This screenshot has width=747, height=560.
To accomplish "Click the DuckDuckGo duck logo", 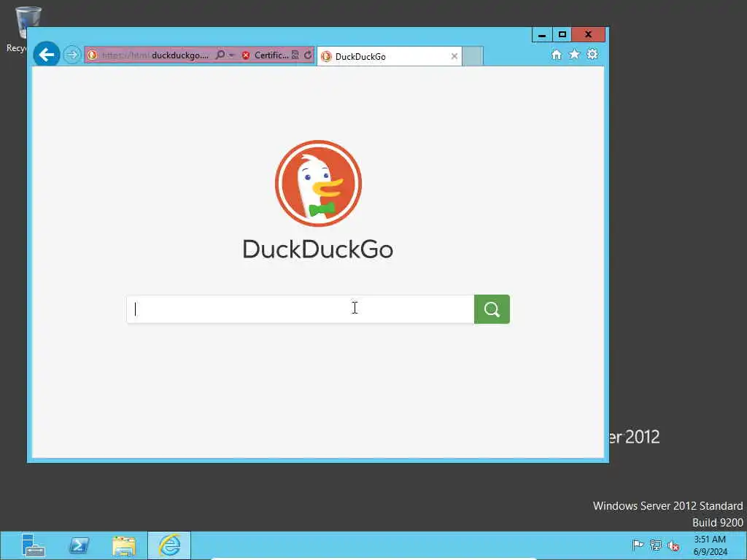I will pos(318,183).
